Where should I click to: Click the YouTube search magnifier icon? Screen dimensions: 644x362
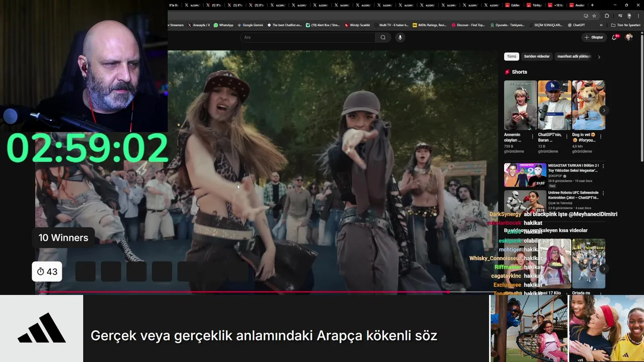tap(383, 37)
